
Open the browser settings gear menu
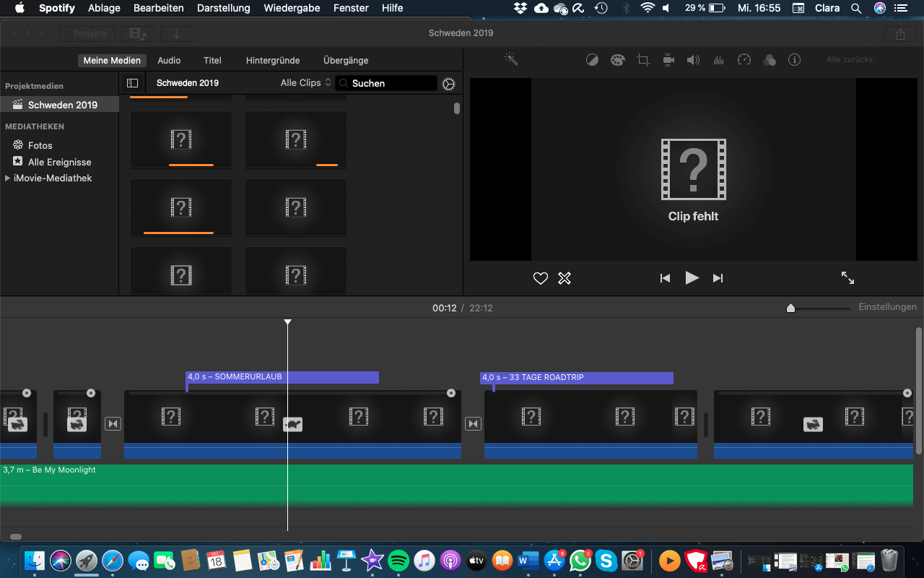click(x=448, y=84)
